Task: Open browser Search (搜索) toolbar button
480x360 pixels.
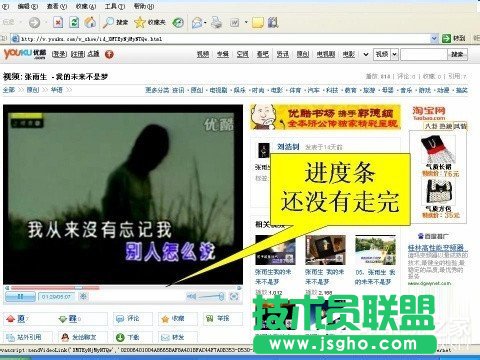Action: point(115,22)
